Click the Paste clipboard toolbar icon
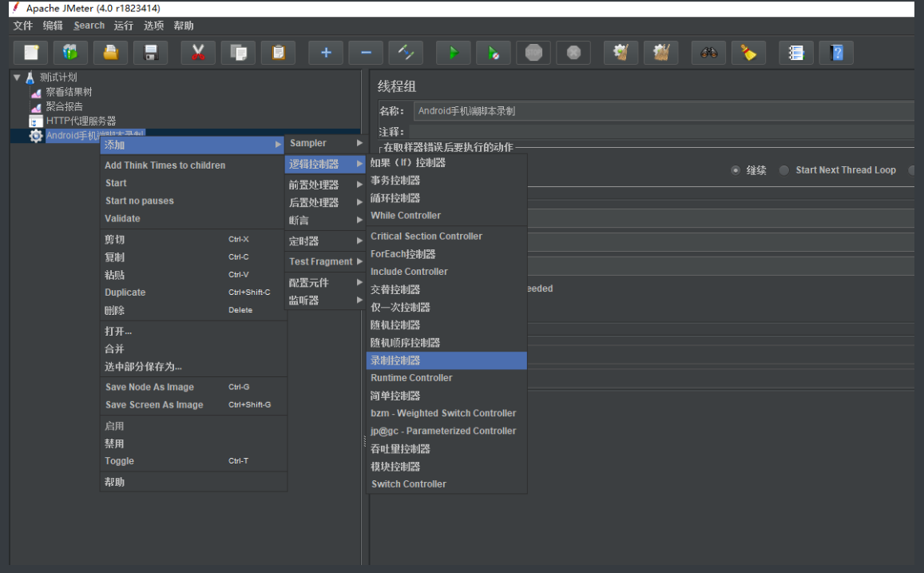The height and width of the screenshot is (573, 924). (x=278, y=53)
